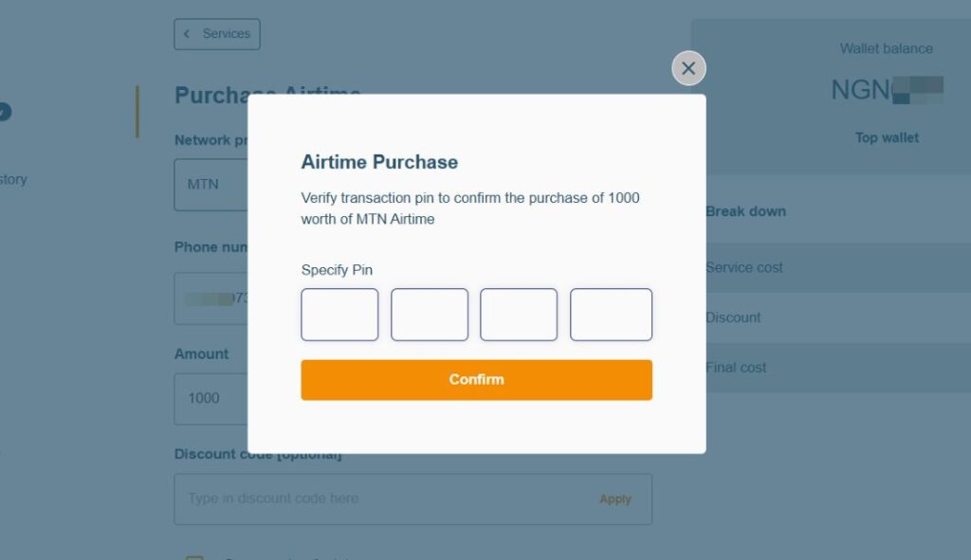Click the second PIN entry box
Image resolution: width=971 pixels, height=560 pixels.
tap(430, 314)
